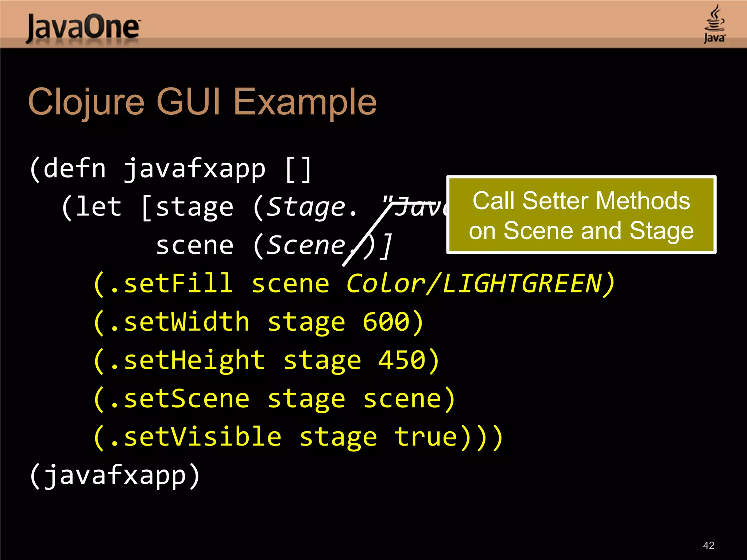Click the '.setWidth' method call
Viewport: 747px width, 560px height.
click(x=179, y=322)
